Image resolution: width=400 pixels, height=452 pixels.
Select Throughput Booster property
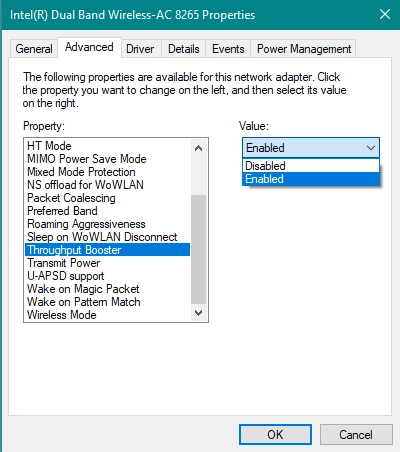click(x=107, y=250)
